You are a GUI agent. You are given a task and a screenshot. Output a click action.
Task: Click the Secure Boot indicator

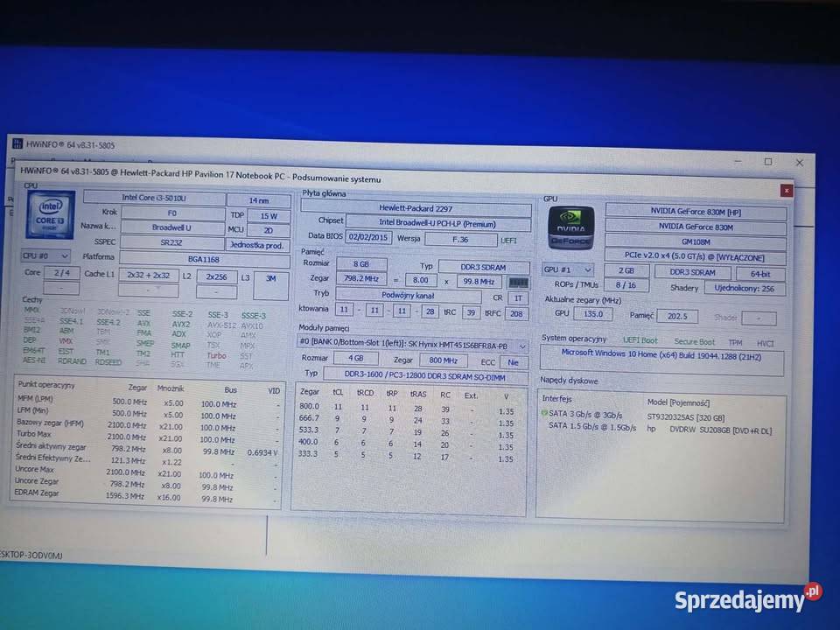[x=694, y=341]
